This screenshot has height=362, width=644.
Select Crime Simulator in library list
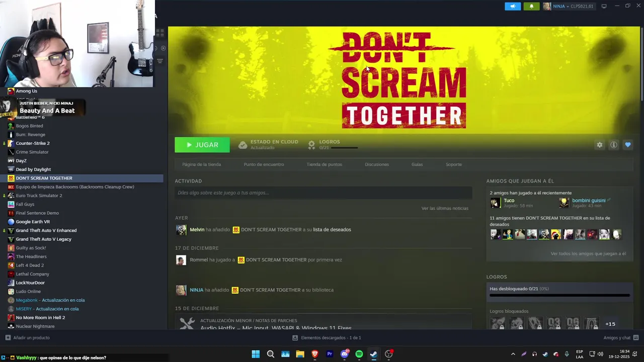[32, 152]
